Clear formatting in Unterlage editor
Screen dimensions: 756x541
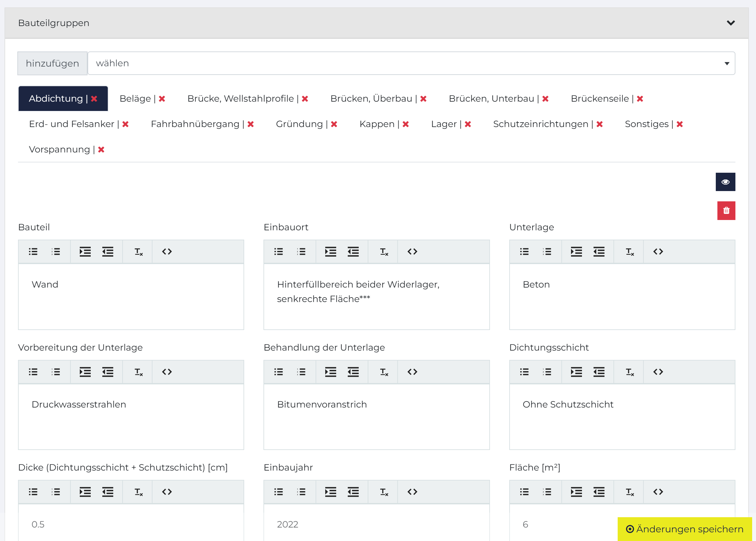630,252
